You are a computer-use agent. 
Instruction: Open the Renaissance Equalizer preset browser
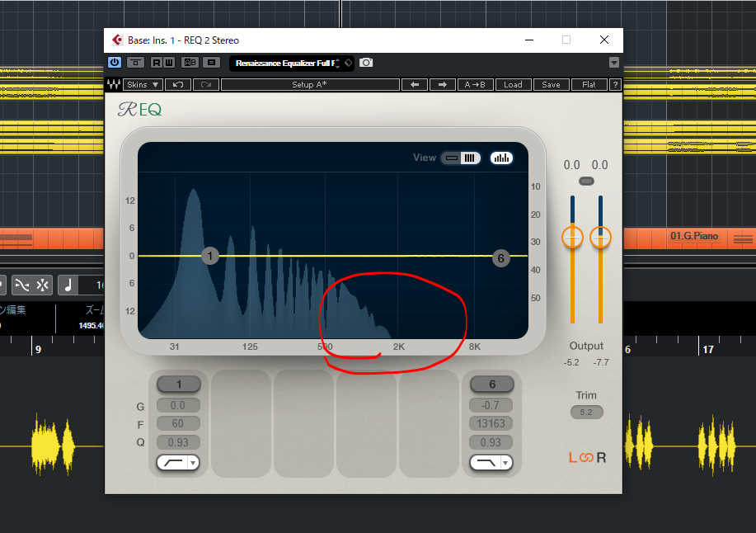point(284,64)
